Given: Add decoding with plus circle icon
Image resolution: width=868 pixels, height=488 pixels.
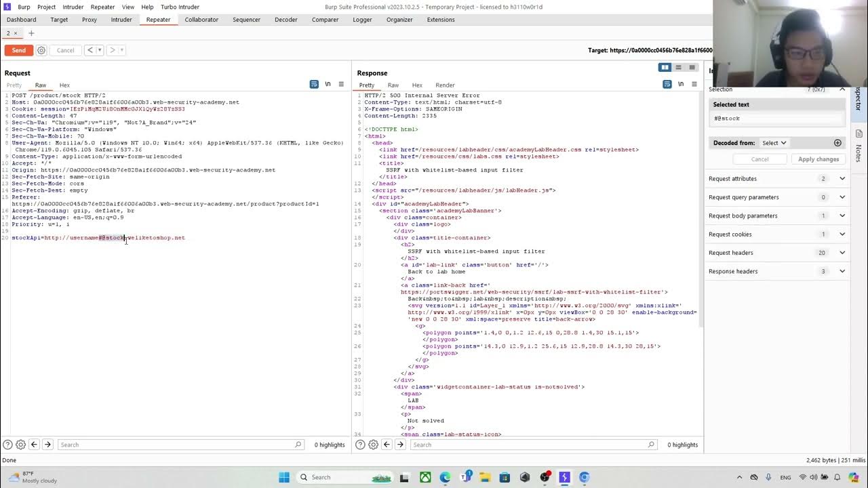Looking at the screenshot, I should pyautogui.click(x=837, y=143).
